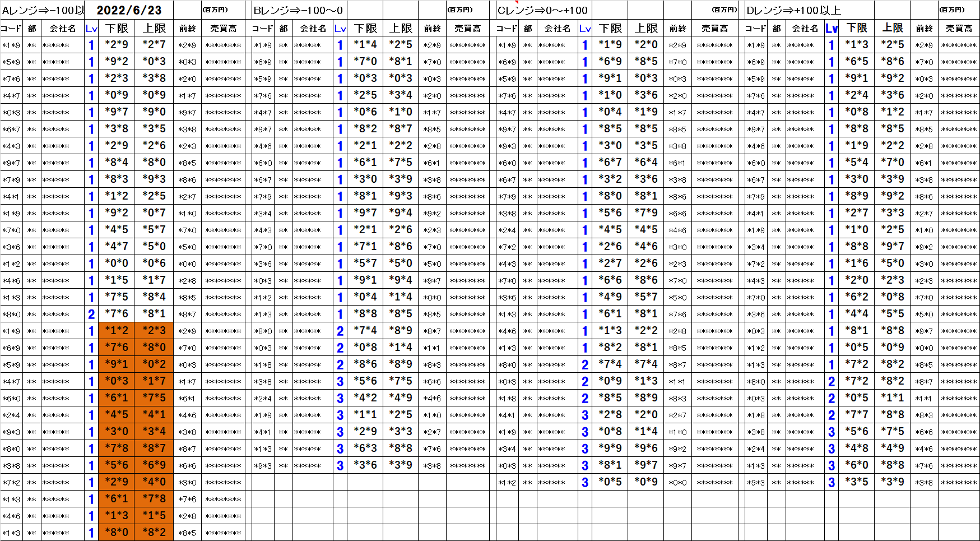Click the orange-highlighted *0*3 cell
980x541 pixels.
point(117,381)
